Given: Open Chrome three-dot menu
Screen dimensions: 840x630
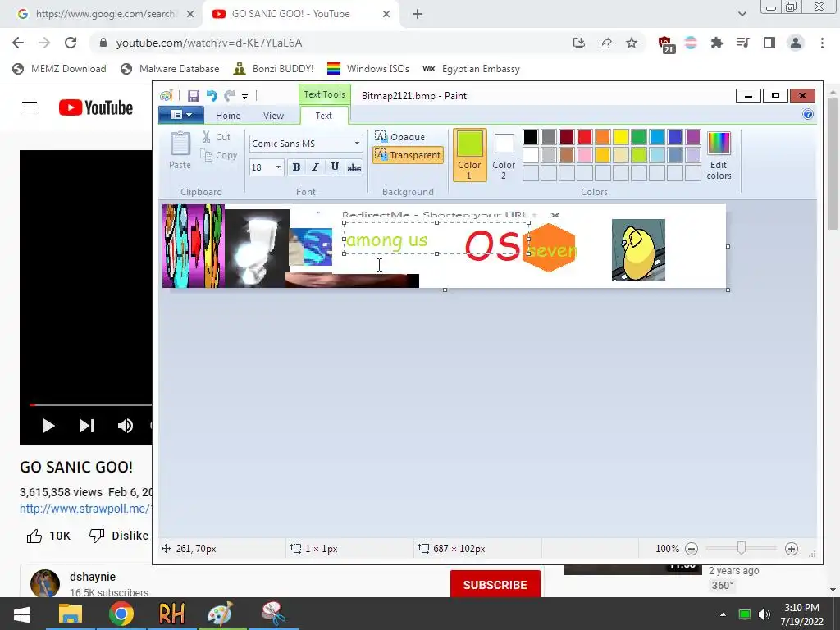Looking at the screenshot, I should point(822,43).
